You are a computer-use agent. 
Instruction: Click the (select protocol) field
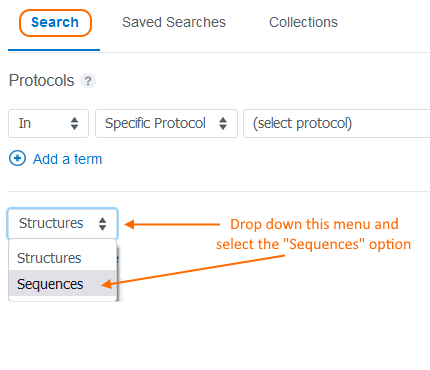(337, 123)
